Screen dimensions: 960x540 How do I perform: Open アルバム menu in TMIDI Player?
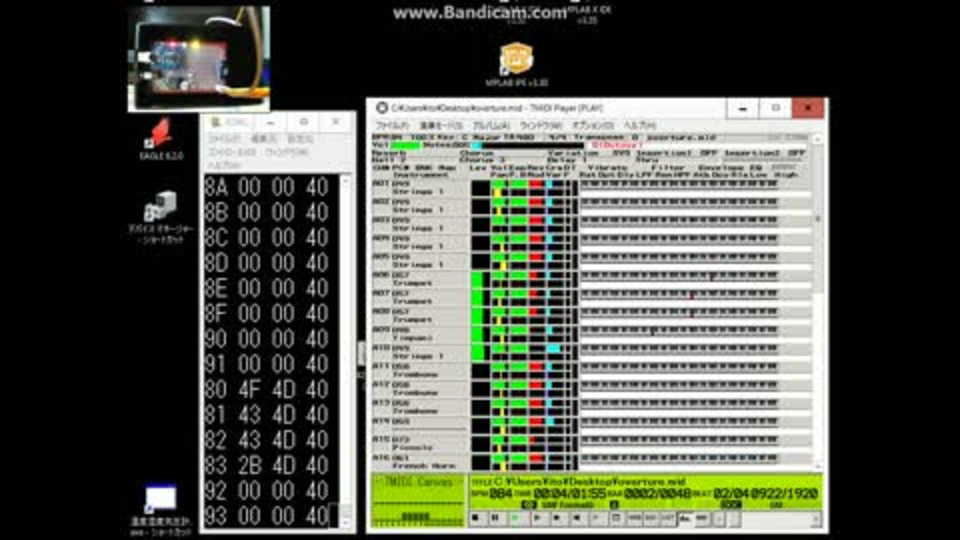point(492,125)
